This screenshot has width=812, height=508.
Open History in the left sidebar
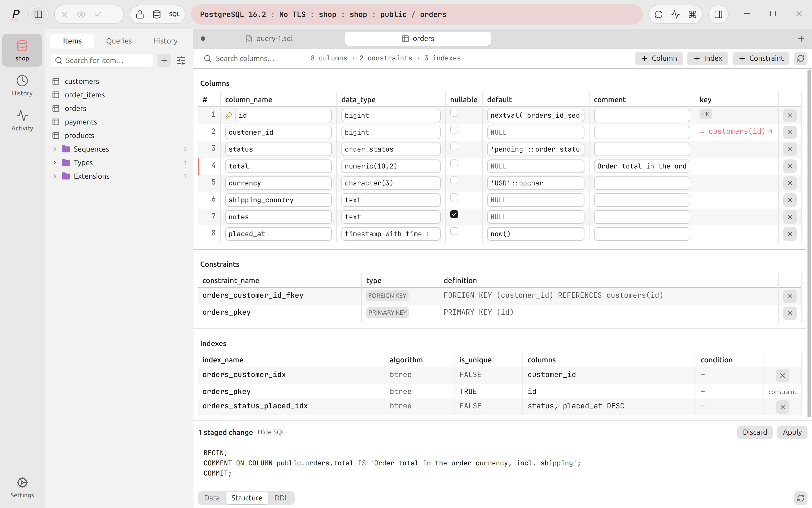pyautogui.click(x=22, y=86)
